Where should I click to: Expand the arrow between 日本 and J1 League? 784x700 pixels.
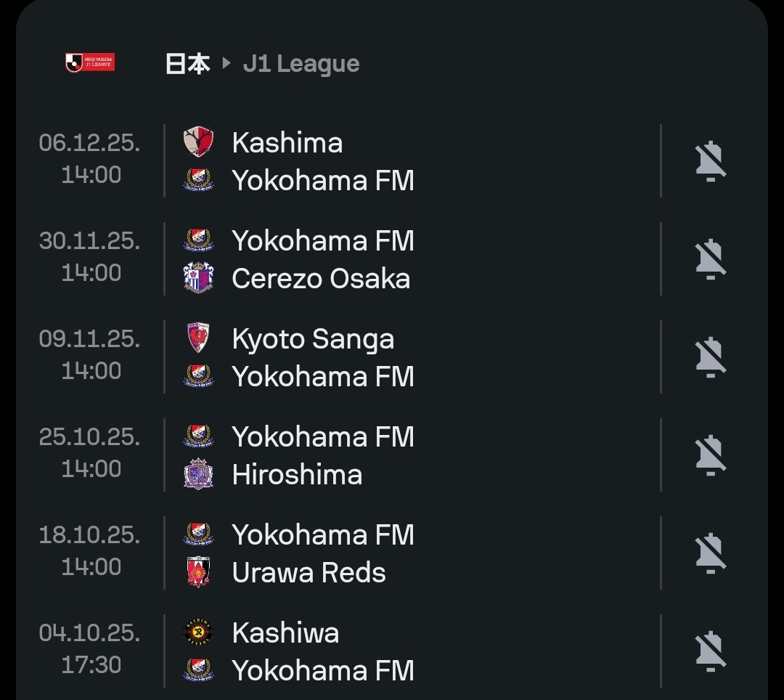pyautogui.click(x=226, y=64)
